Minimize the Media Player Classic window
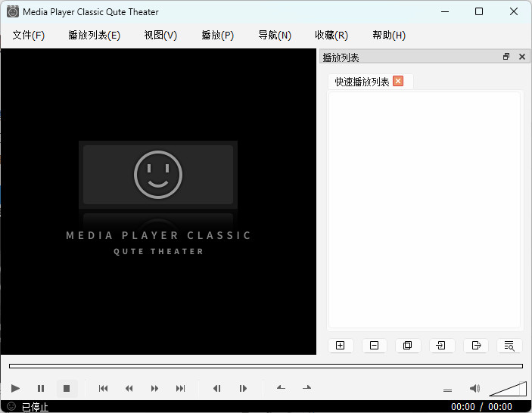The image size is (532, 413). (445, 11)
